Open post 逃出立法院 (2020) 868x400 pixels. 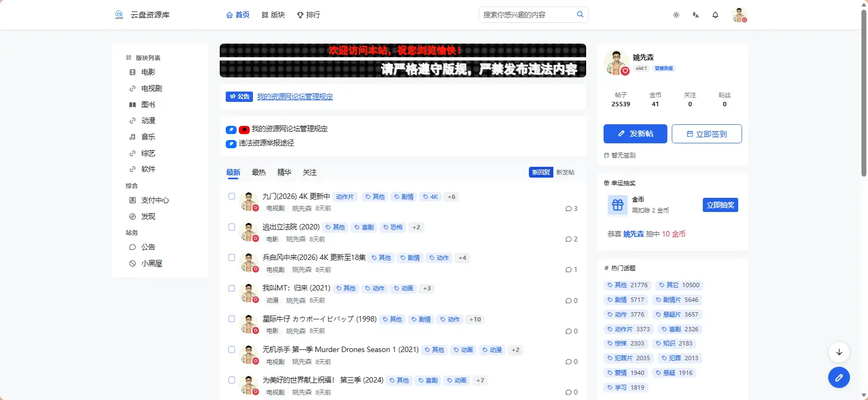[291, 227]
